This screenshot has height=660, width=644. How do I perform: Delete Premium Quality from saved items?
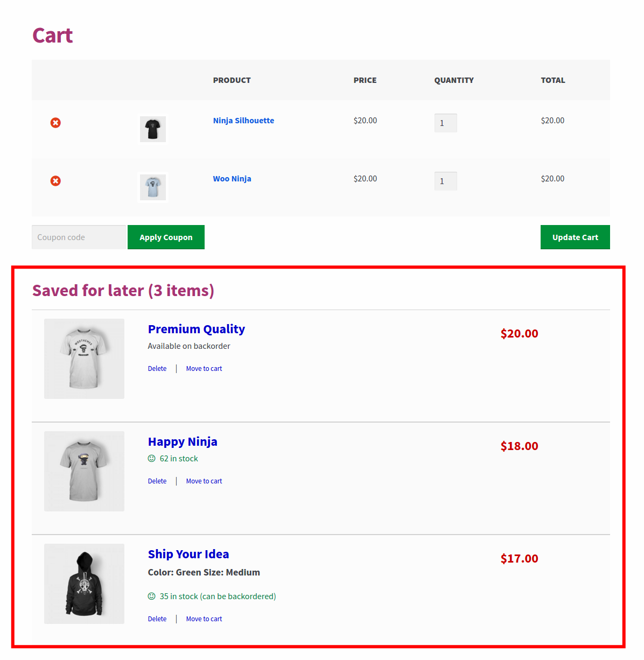click(x=157, y=369)
